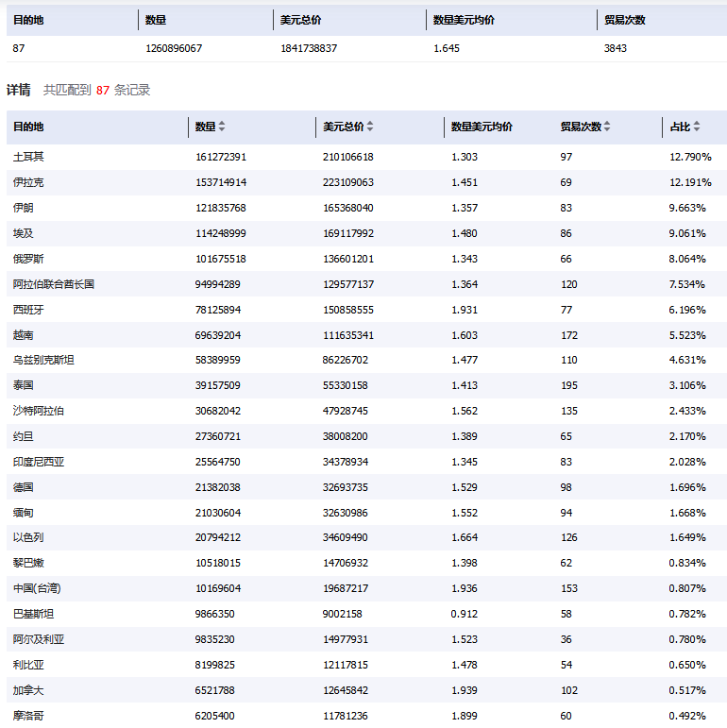This screenshot has width=727, height=728.
Task: Open the 伊拉克 destination entry
Action: 28,182
